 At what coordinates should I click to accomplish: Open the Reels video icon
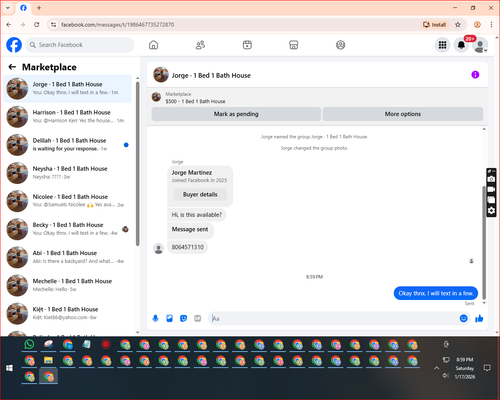tap(247, 45)
